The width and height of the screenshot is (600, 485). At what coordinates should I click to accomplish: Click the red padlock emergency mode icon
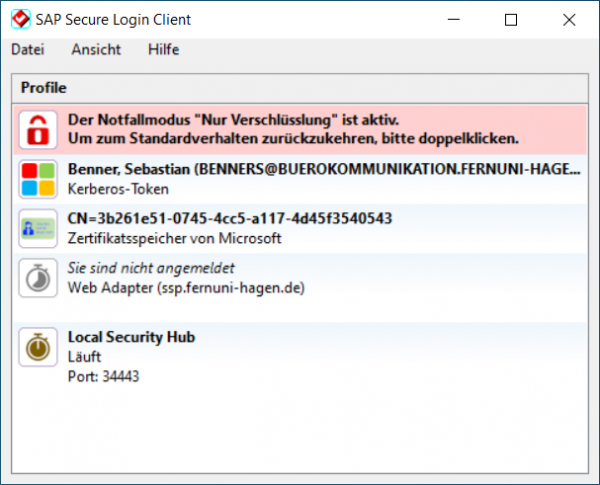[x=38, y=128]
